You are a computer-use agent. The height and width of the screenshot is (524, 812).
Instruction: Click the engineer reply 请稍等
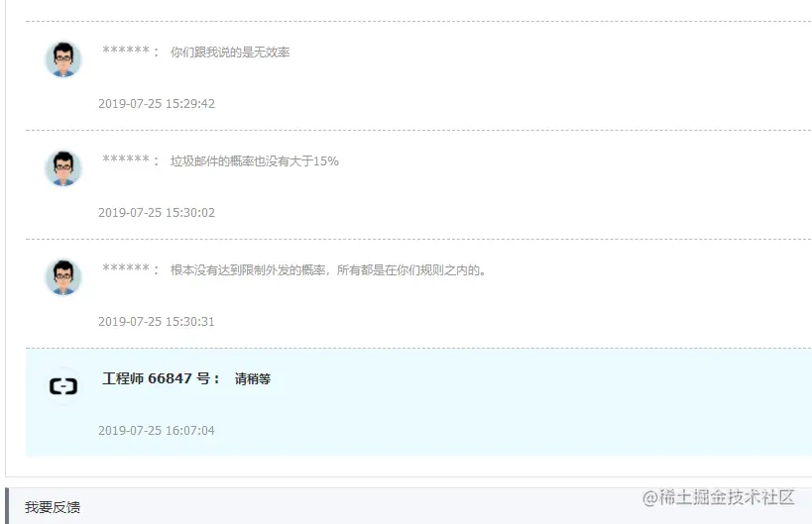click(252, 379)
